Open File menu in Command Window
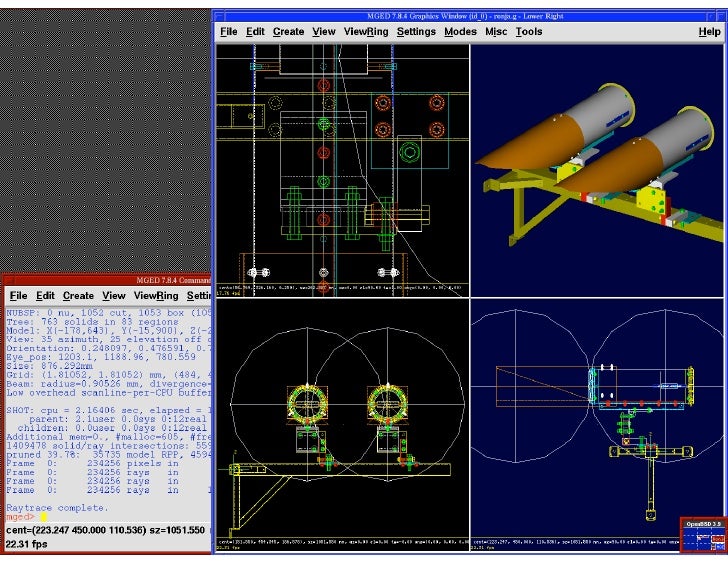Image resolution: width=728 pixels, height=563 pixels. 18,296
